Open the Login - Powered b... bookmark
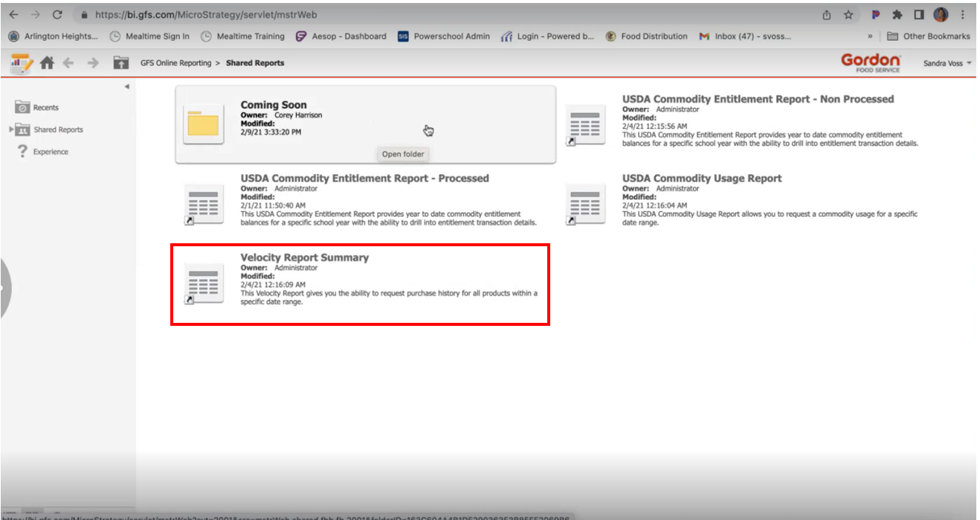The width and height of the screenshot is (980, 520). click(548, 36)
